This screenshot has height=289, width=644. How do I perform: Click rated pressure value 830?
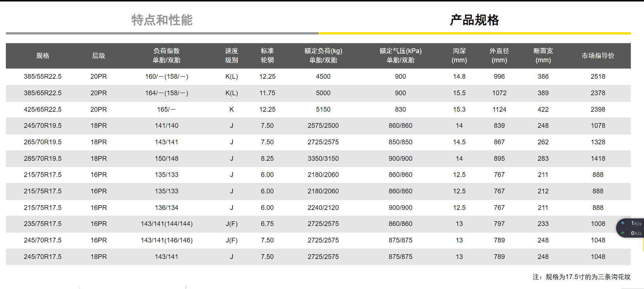(400, 110)
